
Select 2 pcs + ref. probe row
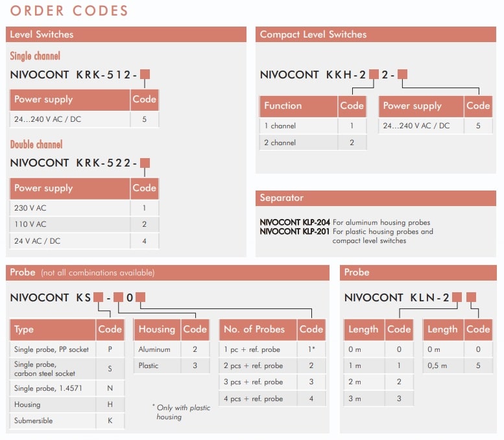click(272, 365)
